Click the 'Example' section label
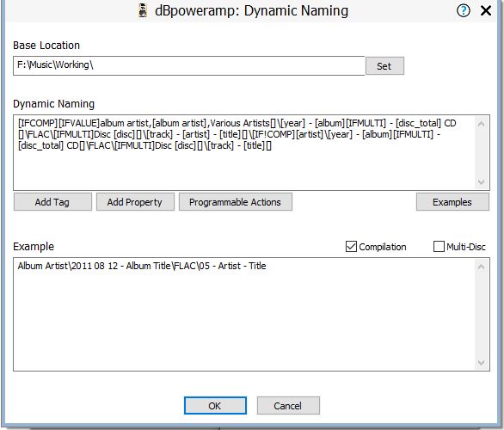Screen dimensions: 504x430 click(x=34, y=247)
